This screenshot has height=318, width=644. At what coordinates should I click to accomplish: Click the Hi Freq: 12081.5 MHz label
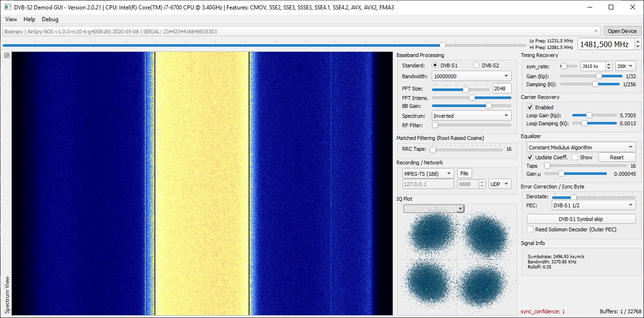[x=551, y=47]
